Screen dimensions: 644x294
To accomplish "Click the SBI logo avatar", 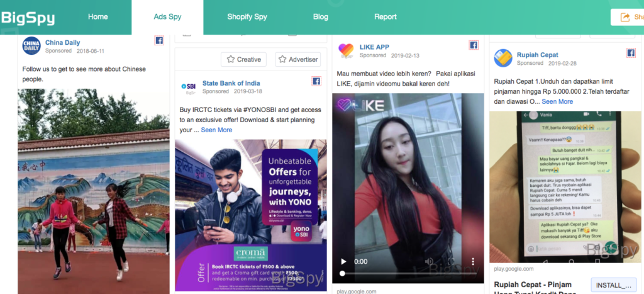I will tap(189, 87).
